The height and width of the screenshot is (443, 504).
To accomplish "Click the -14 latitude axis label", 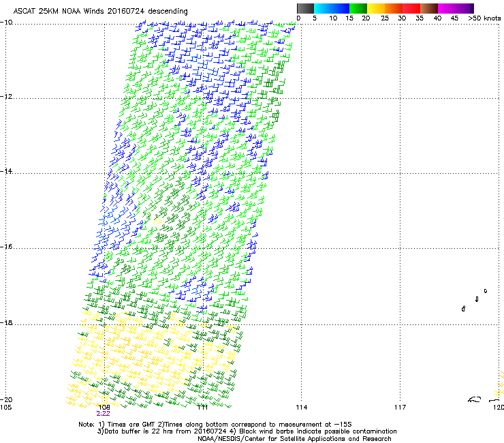I will pyautogui.click(x=6, y=171).
